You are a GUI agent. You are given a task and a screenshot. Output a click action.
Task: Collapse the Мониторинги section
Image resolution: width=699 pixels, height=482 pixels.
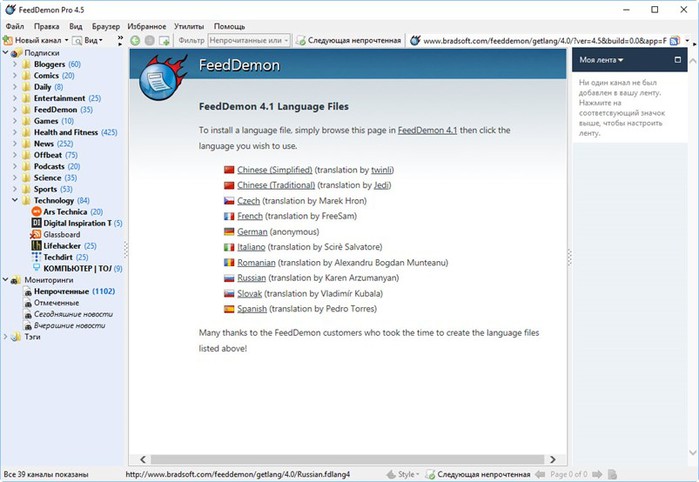tap(6, 280)
